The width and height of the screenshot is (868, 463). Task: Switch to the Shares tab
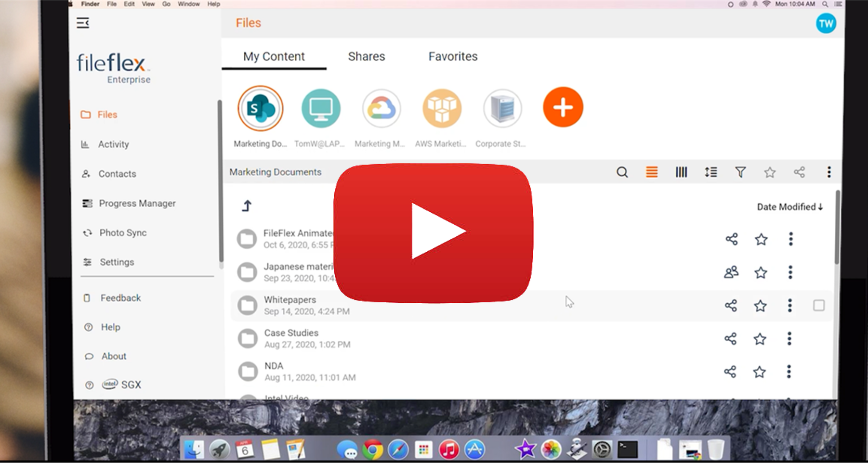366,56
